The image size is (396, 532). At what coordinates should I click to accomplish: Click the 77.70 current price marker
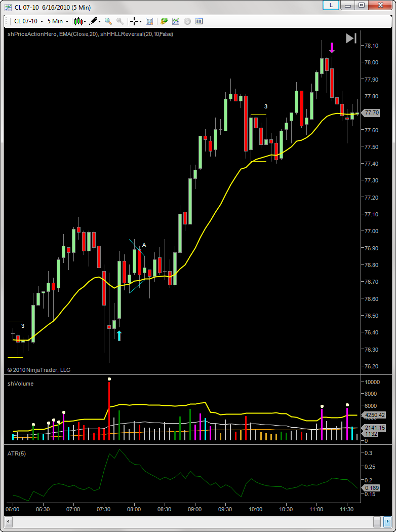(x=371, y=112)
